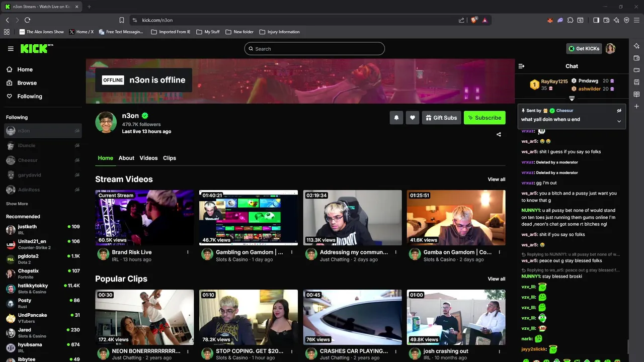Open bookmarks panel in browser sidebar

point(636,82)
